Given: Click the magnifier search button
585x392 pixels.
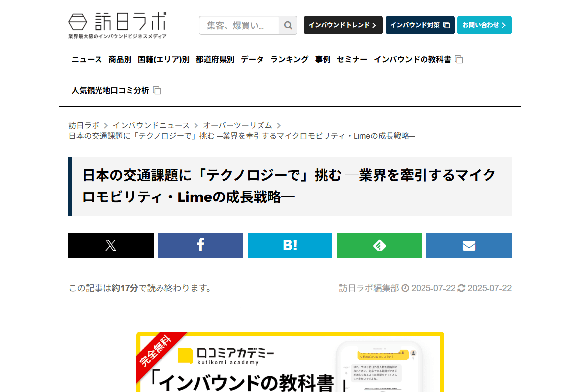Looking at the screenshot, I should pos(288,26).
